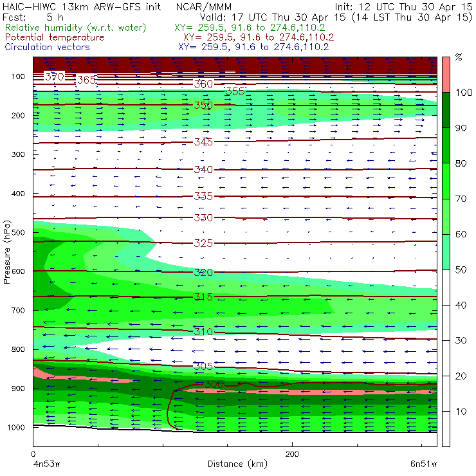Click the 360 contour label

tap(203, 84)
